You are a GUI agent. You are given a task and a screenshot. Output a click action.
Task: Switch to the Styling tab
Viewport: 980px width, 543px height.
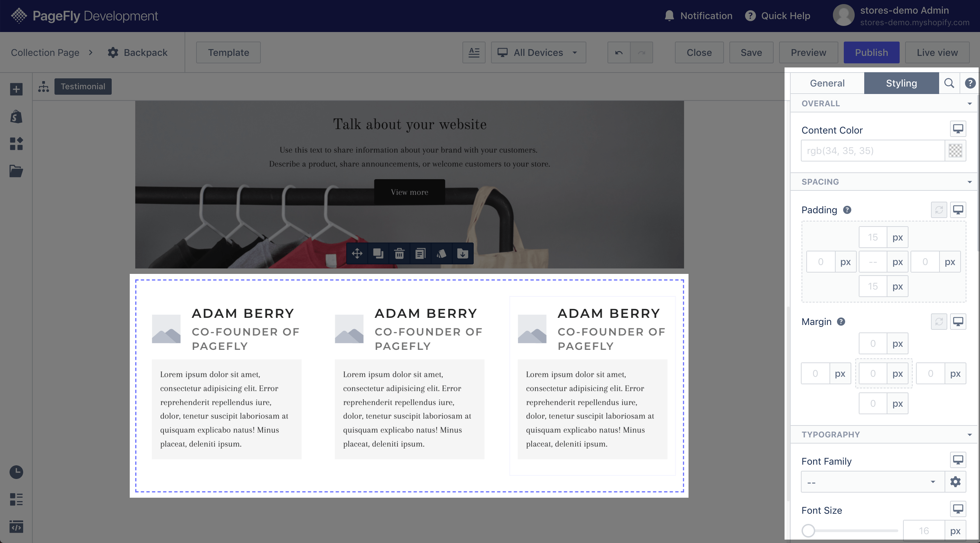(x=901, y=83)
